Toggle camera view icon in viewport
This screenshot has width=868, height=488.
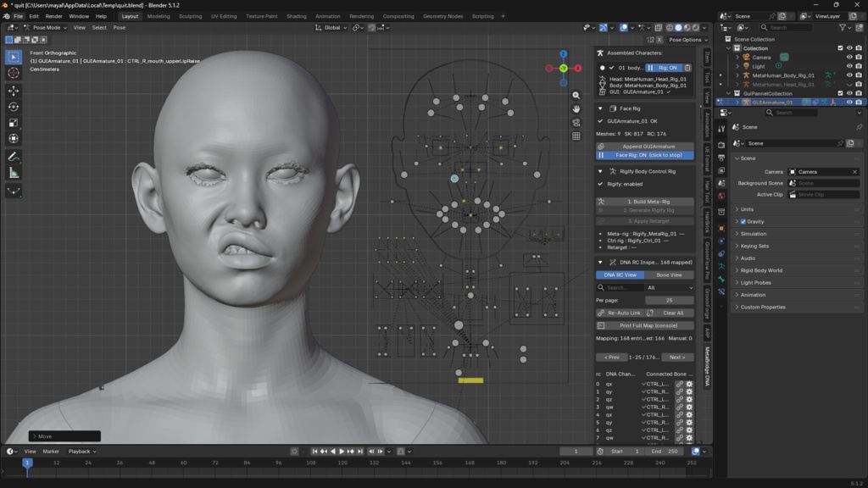[576, 122]
